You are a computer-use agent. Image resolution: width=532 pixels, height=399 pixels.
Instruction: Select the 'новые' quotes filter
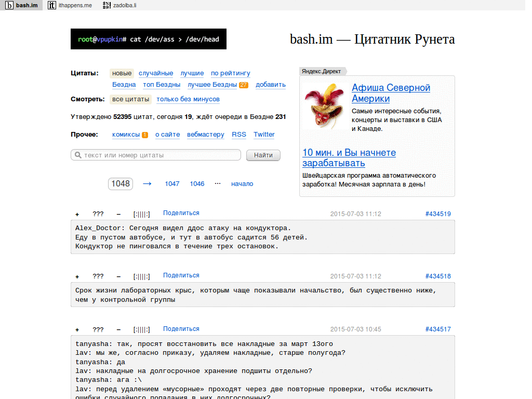[122, 73]
